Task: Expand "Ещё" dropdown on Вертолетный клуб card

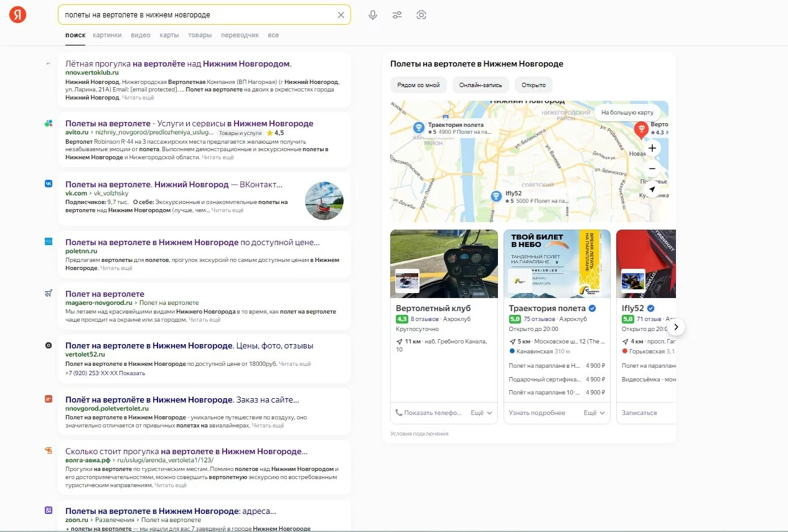Action: (481, 413)
